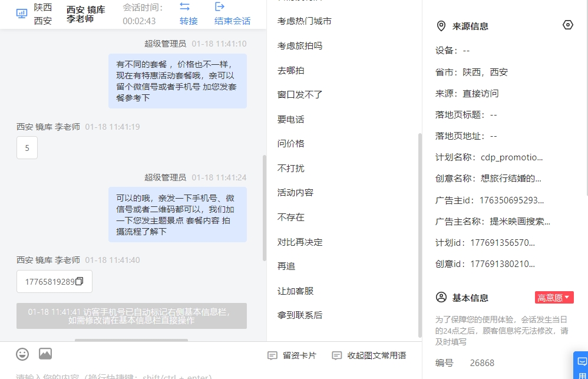This screenshot has height=379, width=588.
Task: Select quick phrase 不存在
Action: [291, 217]
